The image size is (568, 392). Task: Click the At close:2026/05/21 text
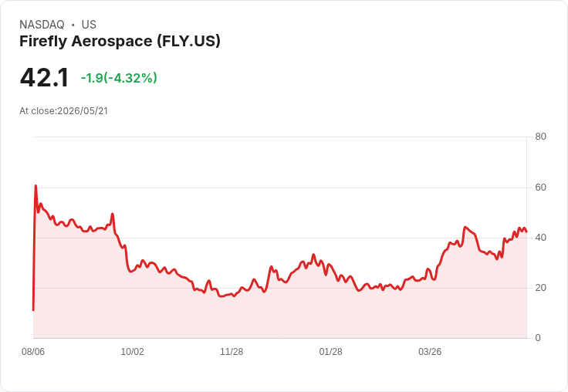64,111
